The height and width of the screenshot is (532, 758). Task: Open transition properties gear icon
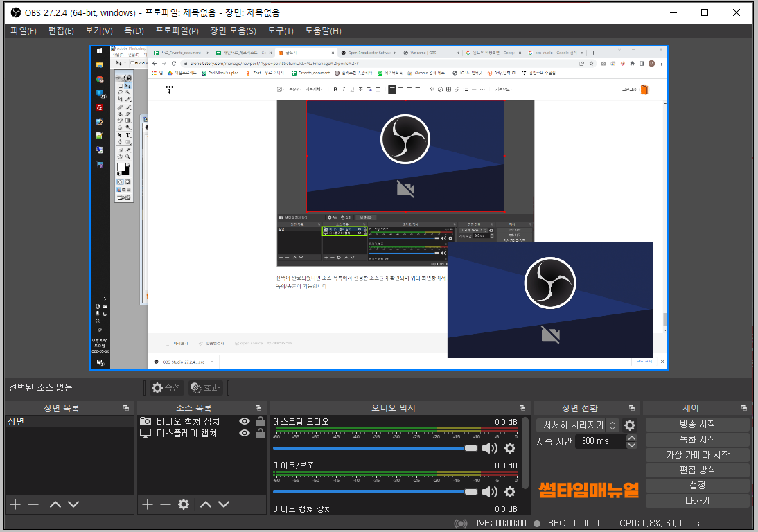630,425
